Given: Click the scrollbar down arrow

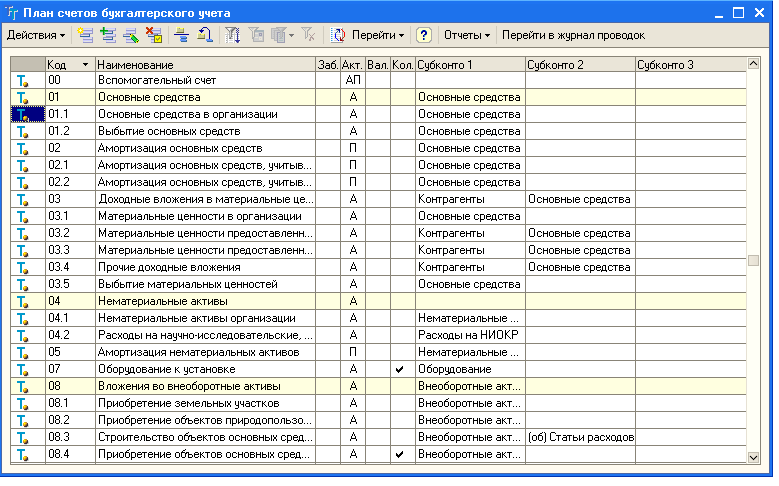Looking at the screenshot, I should pos(754,457).
